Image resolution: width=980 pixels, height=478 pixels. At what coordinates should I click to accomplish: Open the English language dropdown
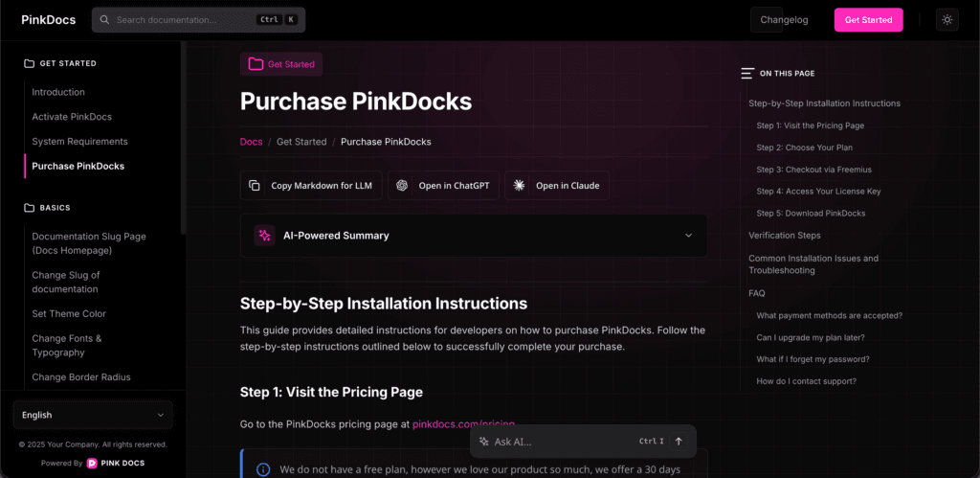tap(93, 415)
